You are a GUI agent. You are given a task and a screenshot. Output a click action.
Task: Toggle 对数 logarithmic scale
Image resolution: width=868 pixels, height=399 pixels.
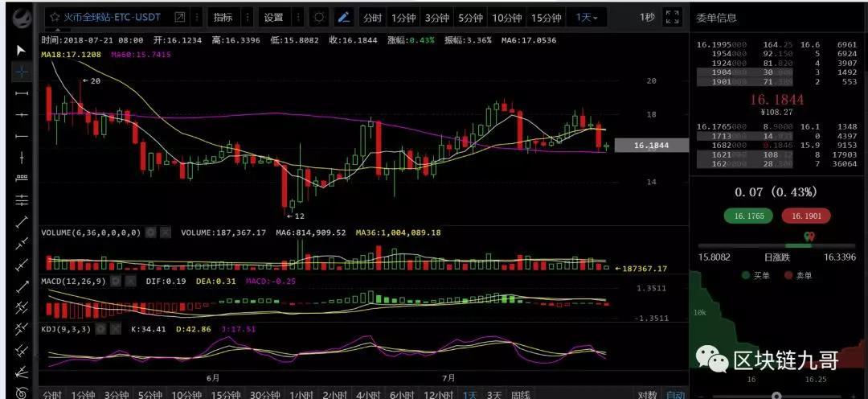(x=646, y=394)
